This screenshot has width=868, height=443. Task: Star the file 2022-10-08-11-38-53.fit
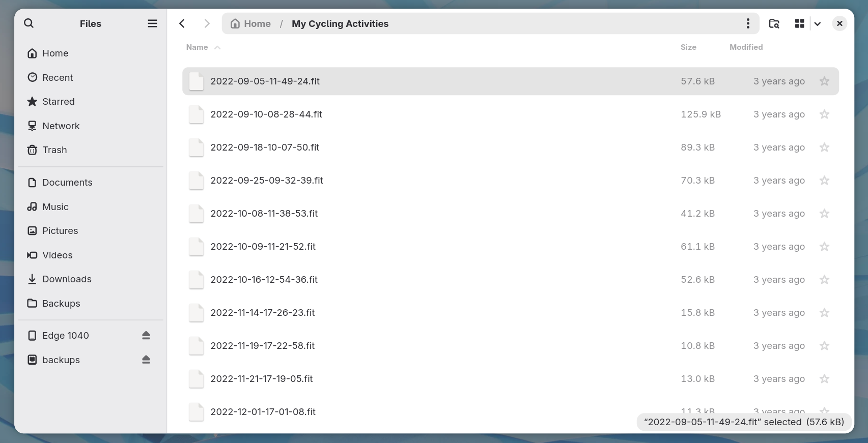click(x=825, y=214)
